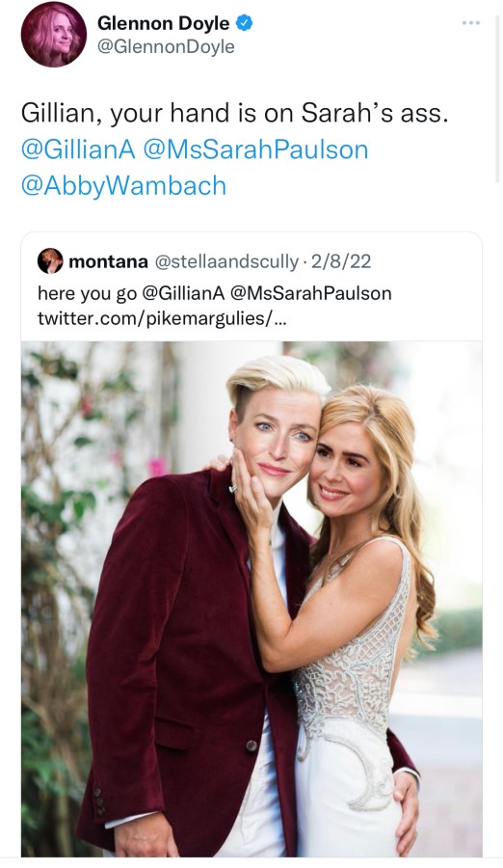Click the main tweet text about Gillian
The image size is (503, 868).
coord(233,114)
